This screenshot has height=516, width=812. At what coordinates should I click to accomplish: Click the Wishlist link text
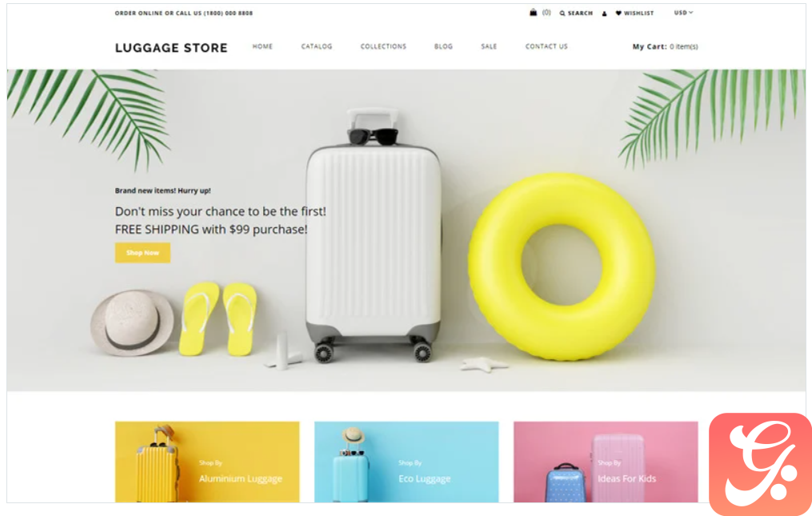click(638, 14)
